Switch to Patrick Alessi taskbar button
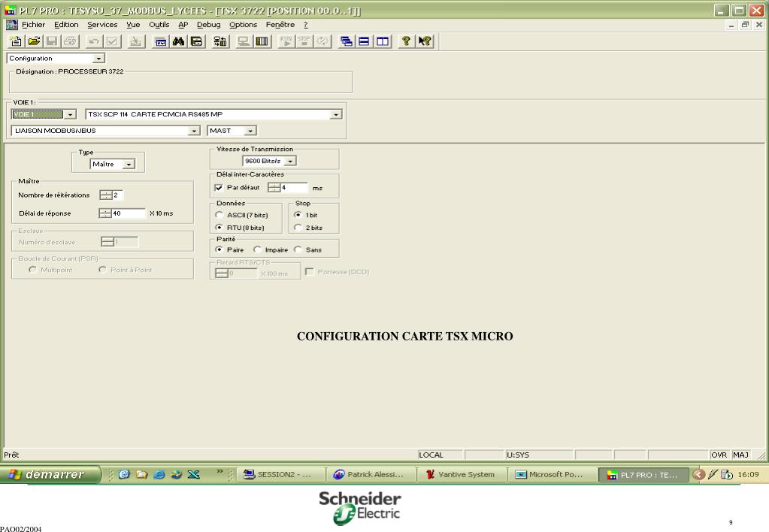This screenshot has width=769, height=532. click(371, 474)
